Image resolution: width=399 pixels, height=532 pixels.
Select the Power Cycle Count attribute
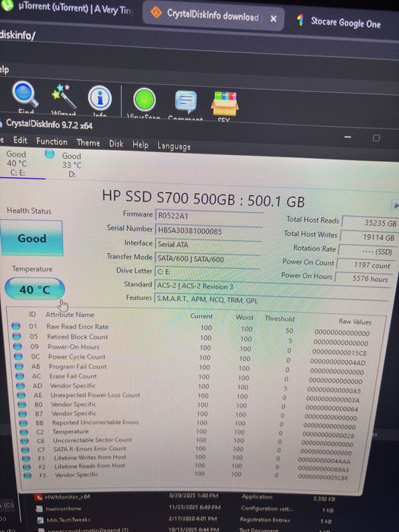pyautogui.click(x=77, y=356)
